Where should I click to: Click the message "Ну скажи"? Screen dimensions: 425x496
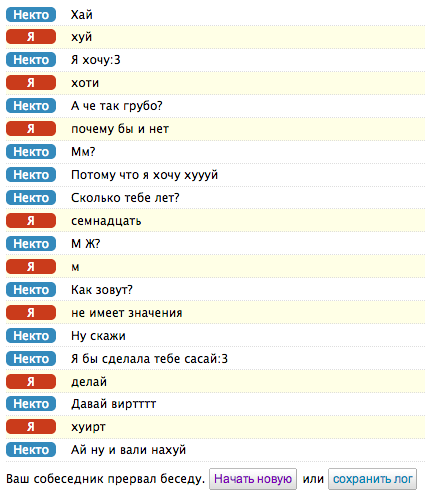pyautogui.click(x=98, y=336)
